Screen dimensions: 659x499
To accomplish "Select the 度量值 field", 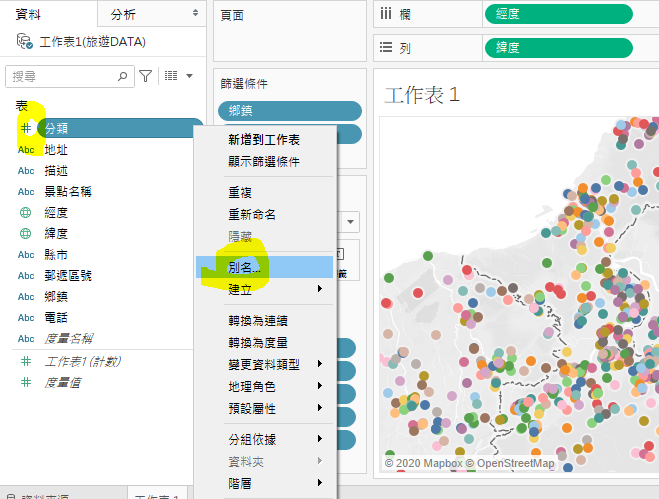I will 63,383.
